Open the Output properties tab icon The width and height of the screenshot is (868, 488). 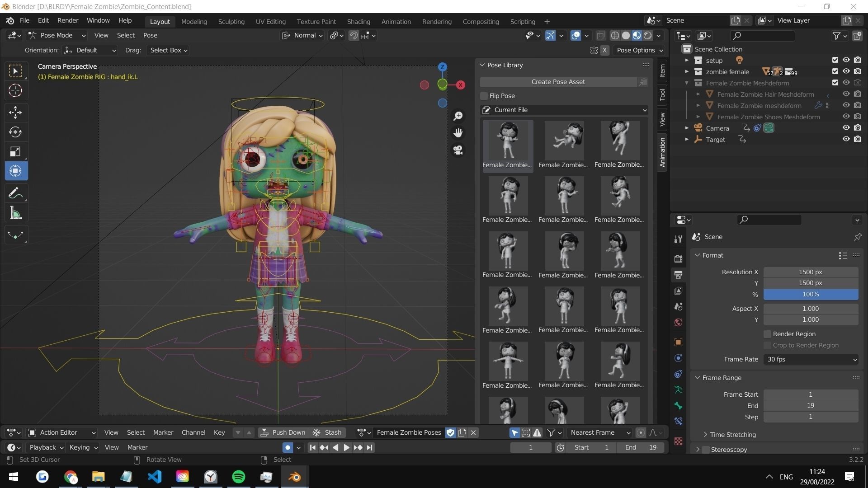click(x=678, y=275)
